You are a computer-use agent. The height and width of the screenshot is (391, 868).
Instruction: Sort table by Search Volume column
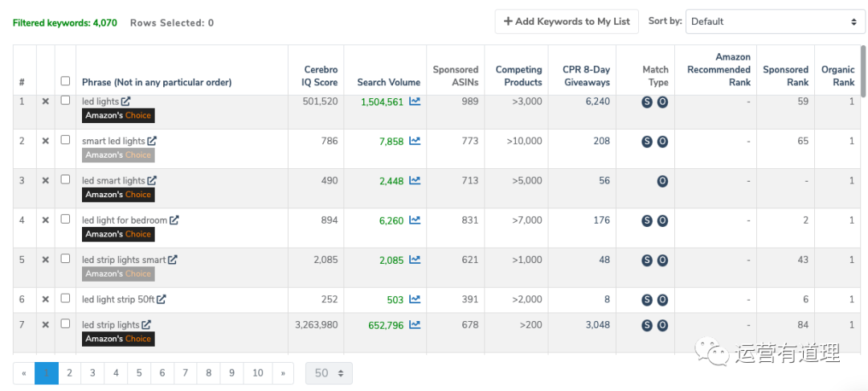(x=388, y=82)
